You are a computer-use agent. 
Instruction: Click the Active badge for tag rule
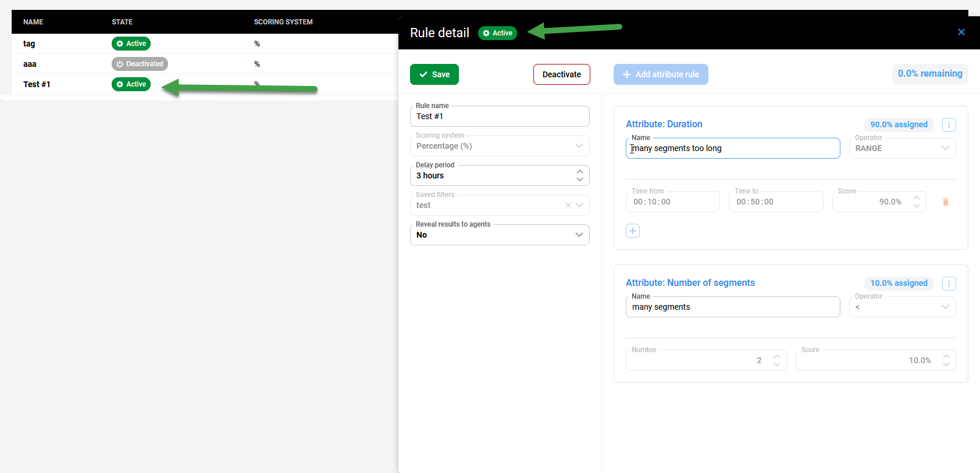131,44
